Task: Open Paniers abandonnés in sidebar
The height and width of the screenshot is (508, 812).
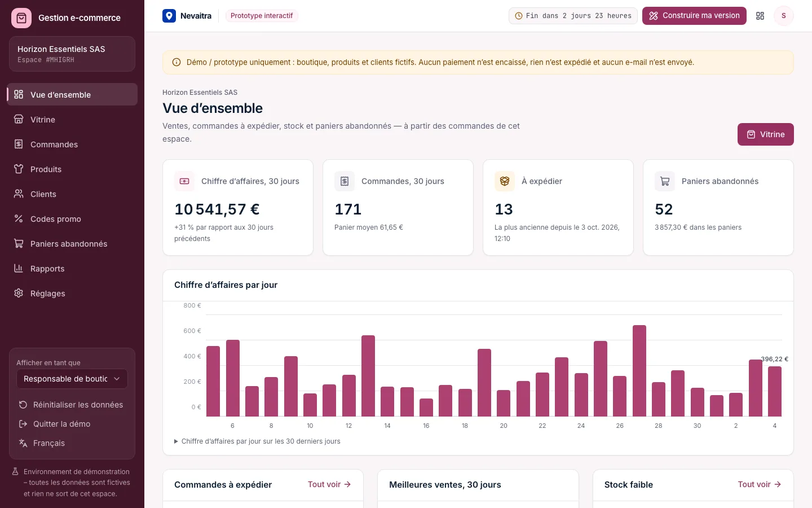Action: [72, 243]
